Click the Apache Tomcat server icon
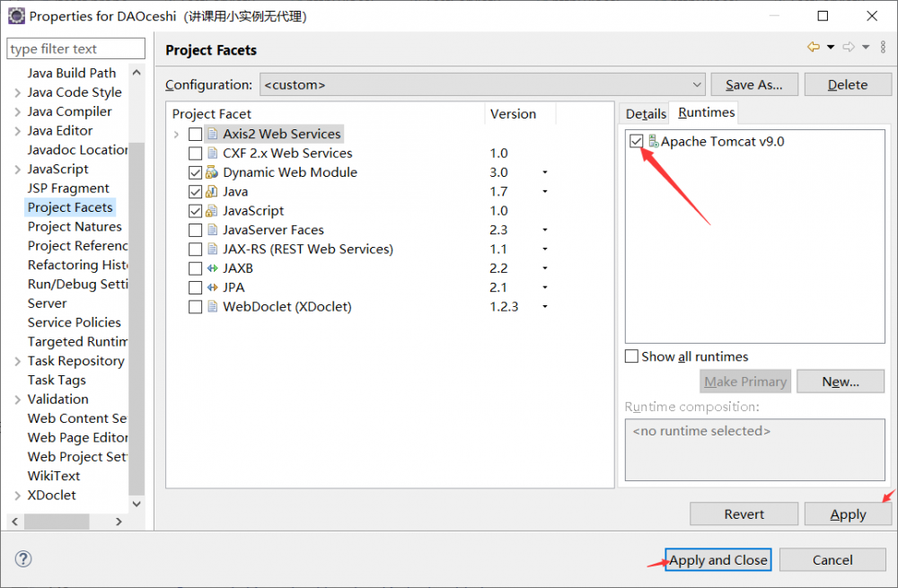898x588 pixels. [x=654, y=142]
